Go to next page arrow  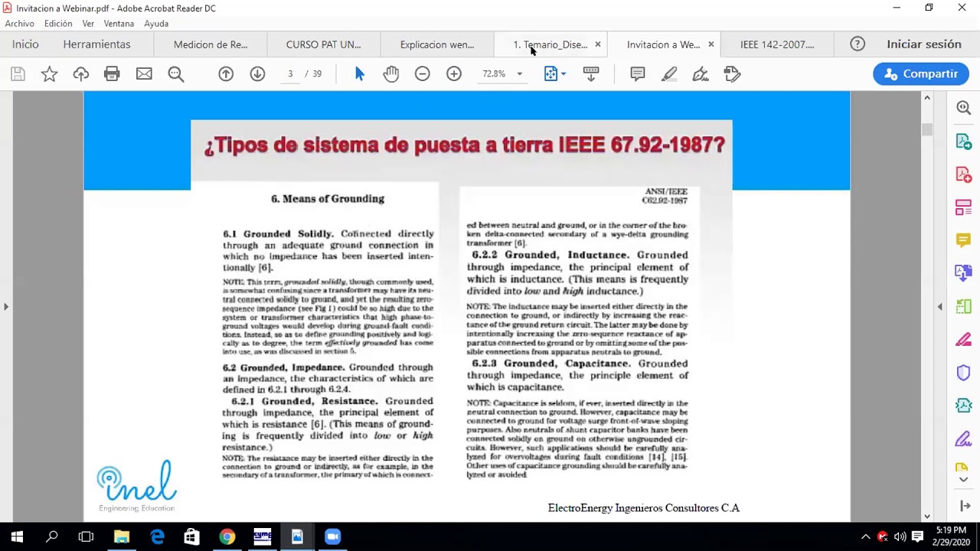257,74
